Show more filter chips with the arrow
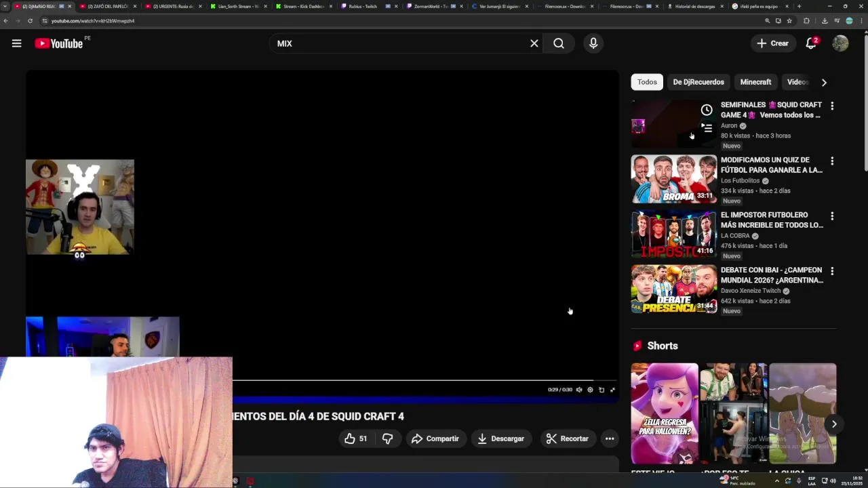The width and height of the screenshot is (868, 488). click(824, 82)
